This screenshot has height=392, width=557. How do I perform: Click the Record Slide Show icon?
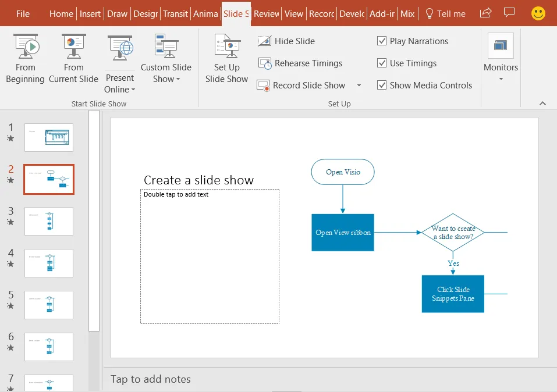point(263,85)
